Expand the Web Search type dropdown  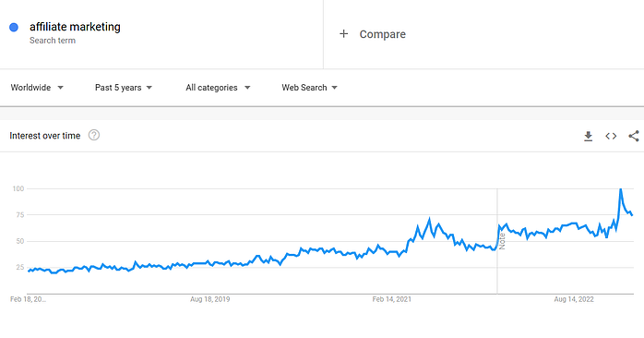point(309,88)
